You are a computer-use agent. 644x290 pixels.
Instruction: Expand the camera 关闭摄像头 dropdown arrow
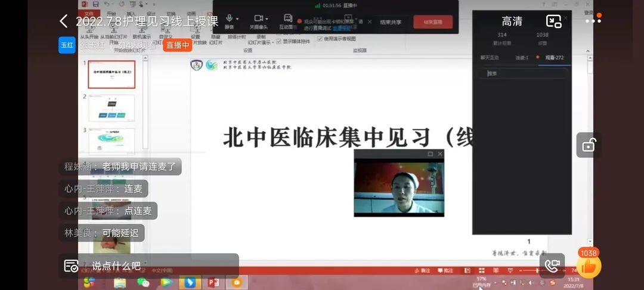click(267, 18)
